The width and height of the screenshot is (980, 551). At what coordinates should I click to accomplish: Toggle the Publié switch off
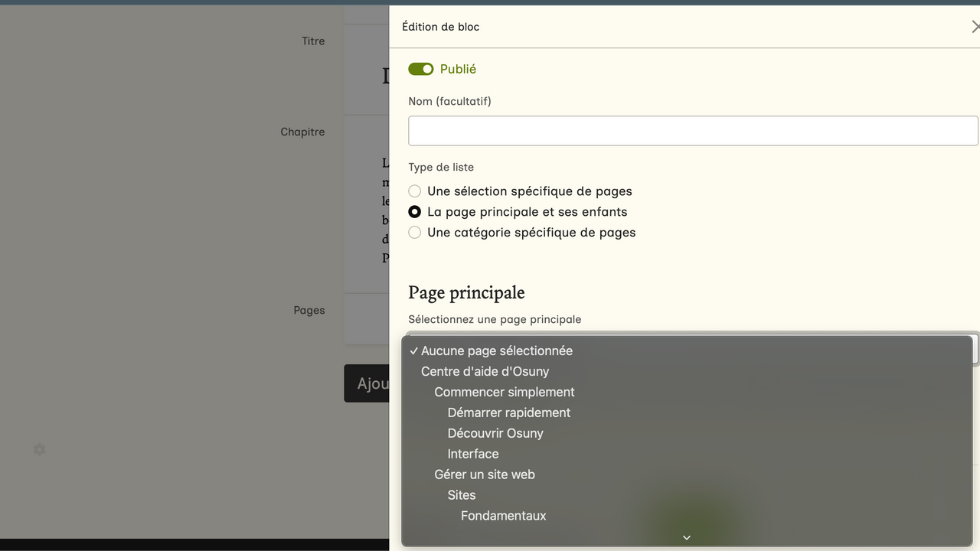[421, 69]
